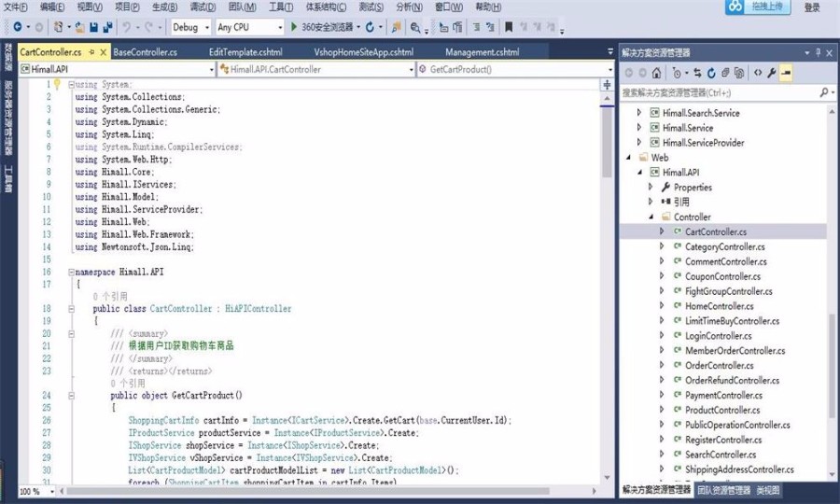840x504 pixels.
Task: Toggle auto-hide pin for Solution Explorer
Action: click(x=818, y=53)
